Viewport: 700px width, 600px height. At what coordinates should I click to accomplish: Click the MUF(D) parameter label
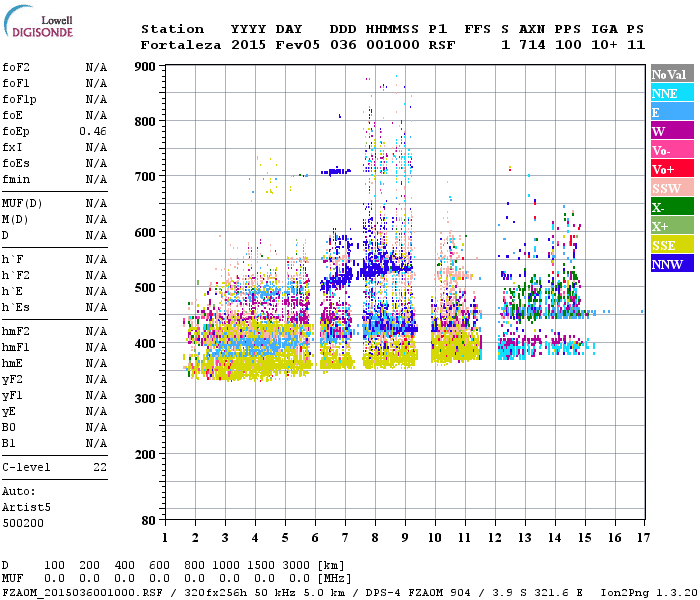point(22,204)
